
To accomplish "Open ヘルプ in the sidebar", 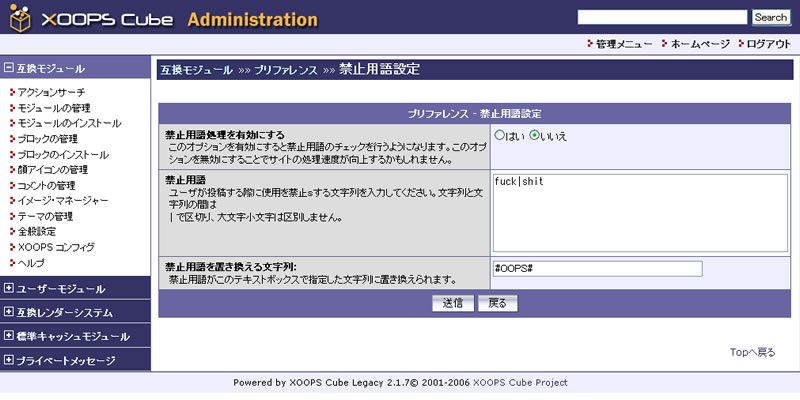I will coord(31,263).
